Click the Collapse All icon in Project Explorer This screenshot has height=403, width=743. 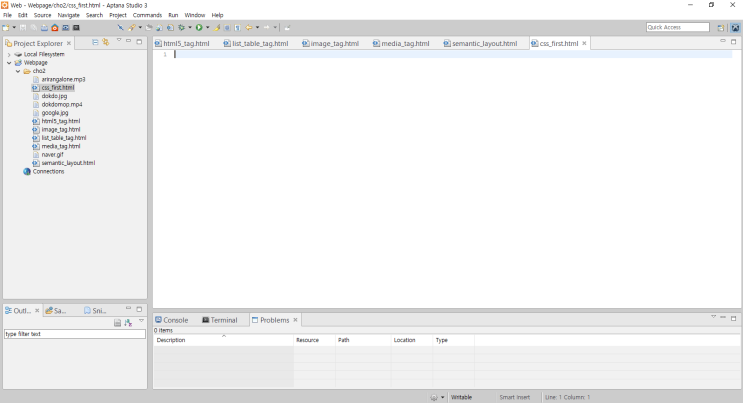[95, 43]
